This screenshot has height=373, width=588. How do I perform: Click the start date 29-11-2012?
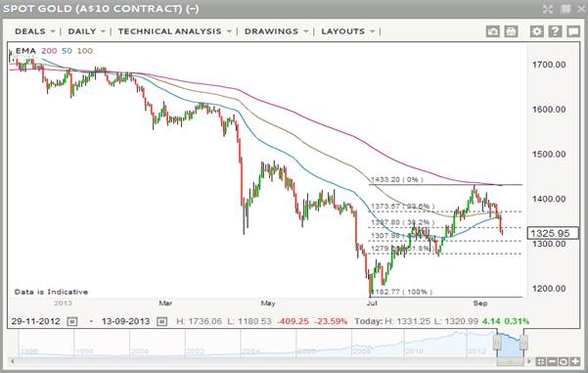point(35,321)
